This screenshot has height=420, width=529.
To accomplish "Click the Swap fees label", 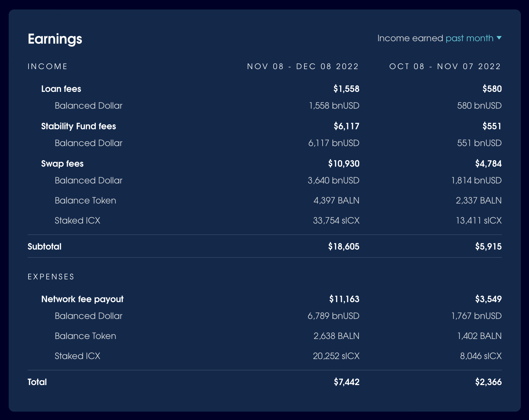I will [62, 164].
